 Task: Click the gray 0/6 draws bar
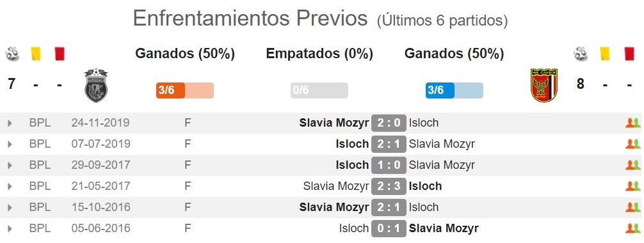click(x=319, y=90)
